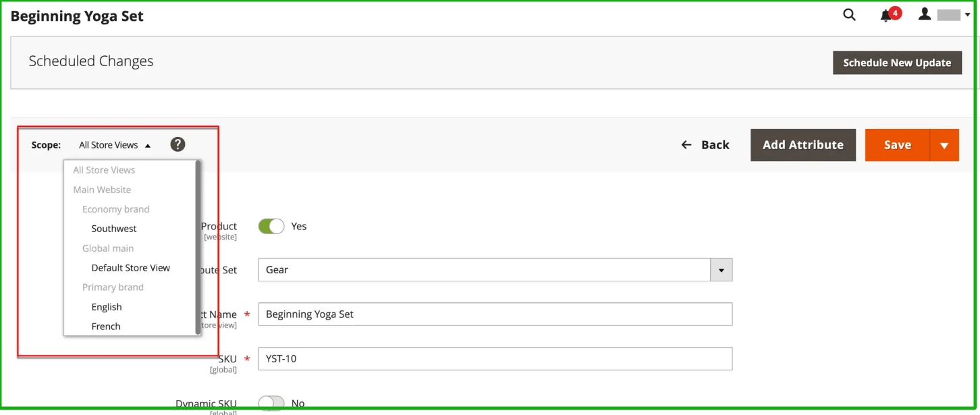Screen dimensions: 980x415
Task: Click the scope dropdown list scrollbar
Action: pyautogui.click(x=198, y=247)
